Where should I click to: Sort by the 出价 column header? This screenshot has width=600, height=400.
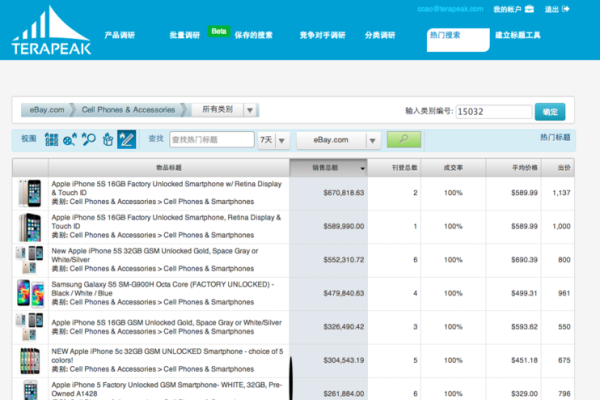coord(558,168)
